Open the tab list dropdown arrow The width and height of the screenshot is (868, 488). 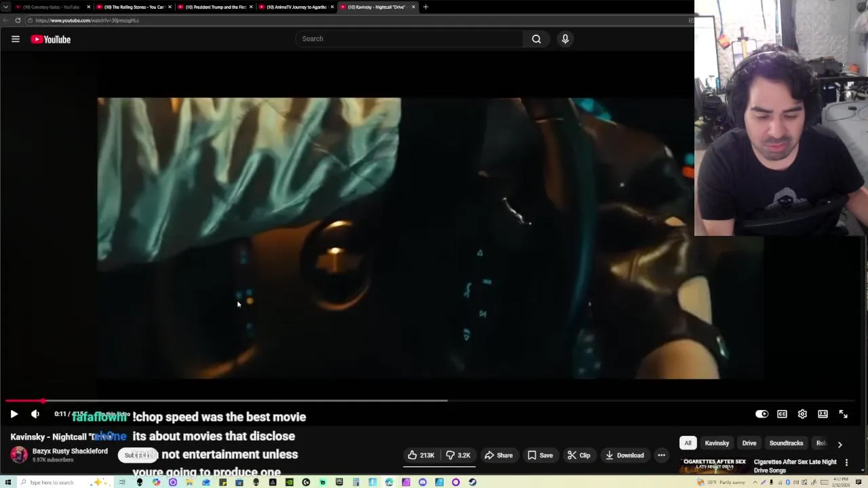[5, 7]
